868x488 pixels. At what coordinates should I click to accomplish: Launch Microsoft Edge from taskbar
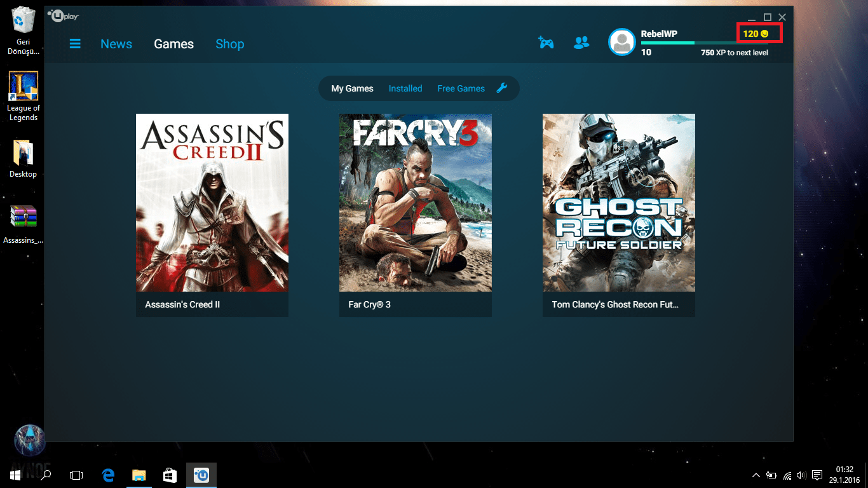point(109,475)
